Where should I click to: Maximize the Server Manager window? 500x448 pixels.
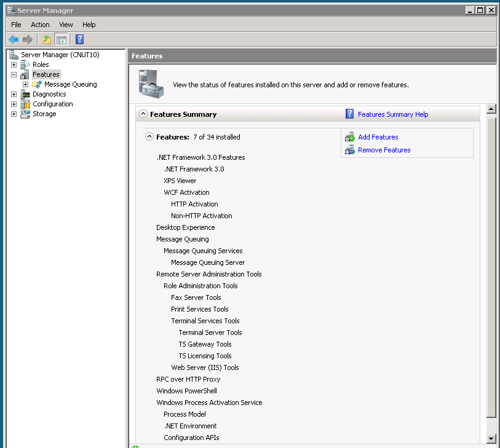(480, 10)
